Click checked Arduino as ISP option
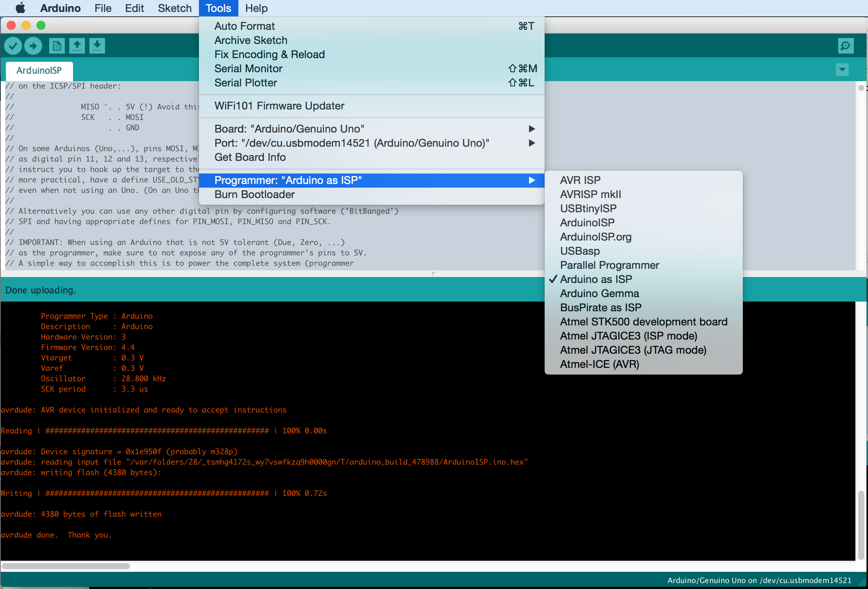The width and height of the screenshot is (868, 589). (x=643, y=280)
